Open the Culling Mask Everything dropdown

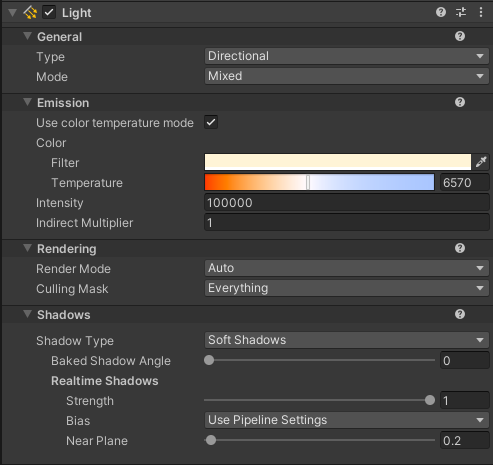347,288
